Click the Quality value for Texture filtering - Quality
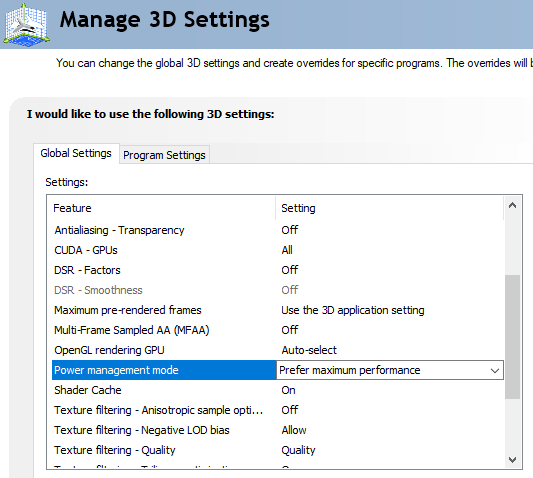This screenshot has height=478, width=533. pos(298,450)
